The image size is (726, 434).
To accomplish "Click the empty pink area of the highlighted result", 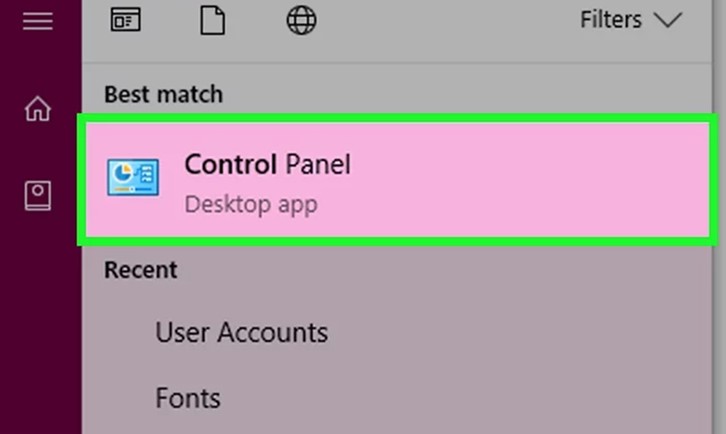I will pos(540,180).
